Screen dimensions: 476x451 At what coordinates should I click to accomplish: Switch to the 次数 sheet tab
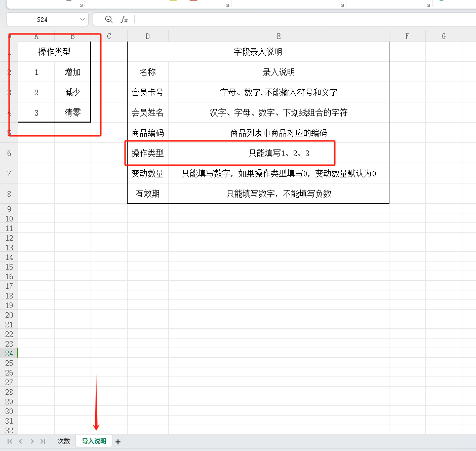[x=63, y=441]
